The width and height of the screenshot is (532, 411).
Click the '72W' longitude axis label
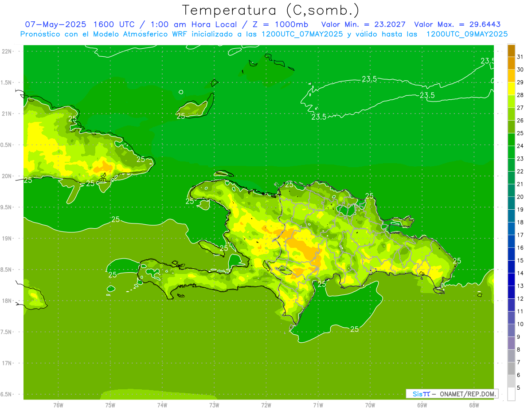tap(266, 405)
